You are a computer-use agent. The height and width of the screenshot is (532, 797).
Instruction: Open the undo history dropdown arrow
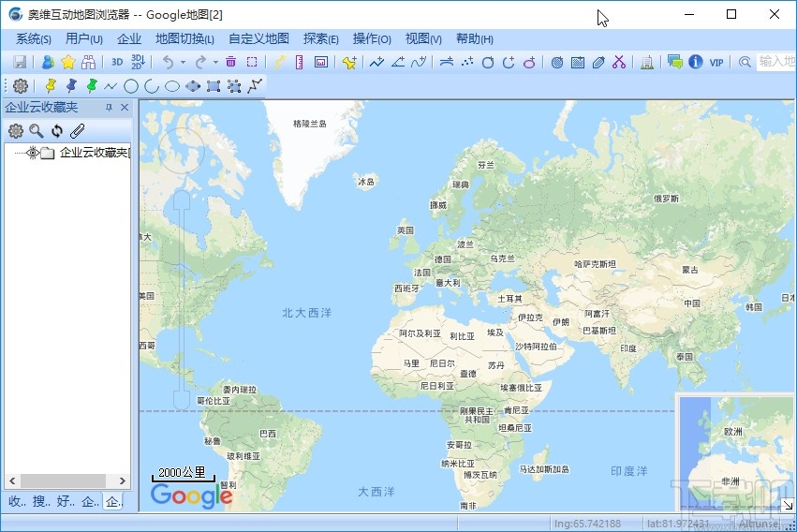183,63
